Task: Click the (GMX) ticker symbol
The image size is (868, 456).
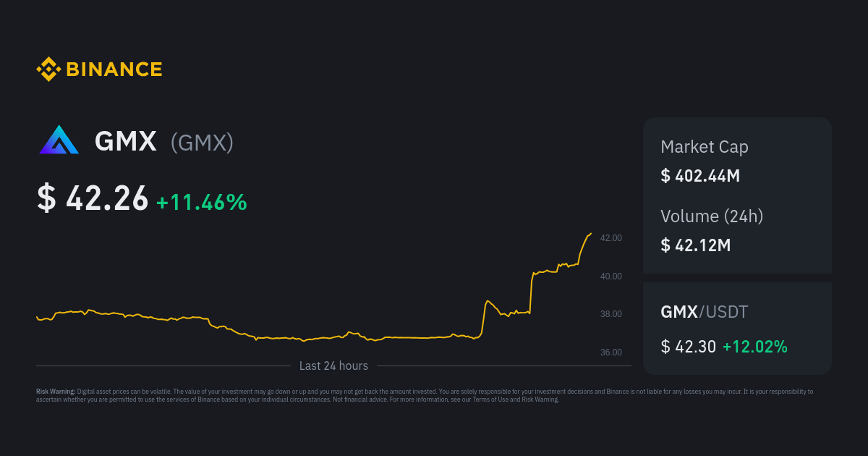Action: pos(202,143)
